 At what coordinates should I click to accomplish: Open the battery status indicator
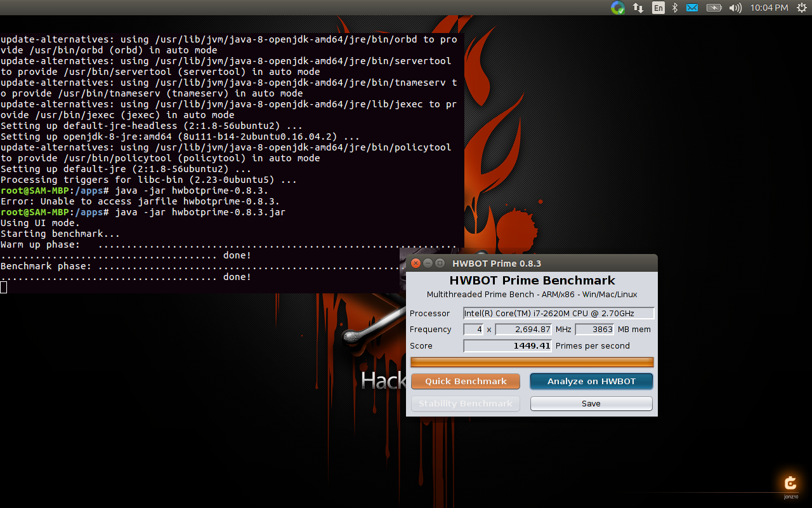(x=714, y=8)
